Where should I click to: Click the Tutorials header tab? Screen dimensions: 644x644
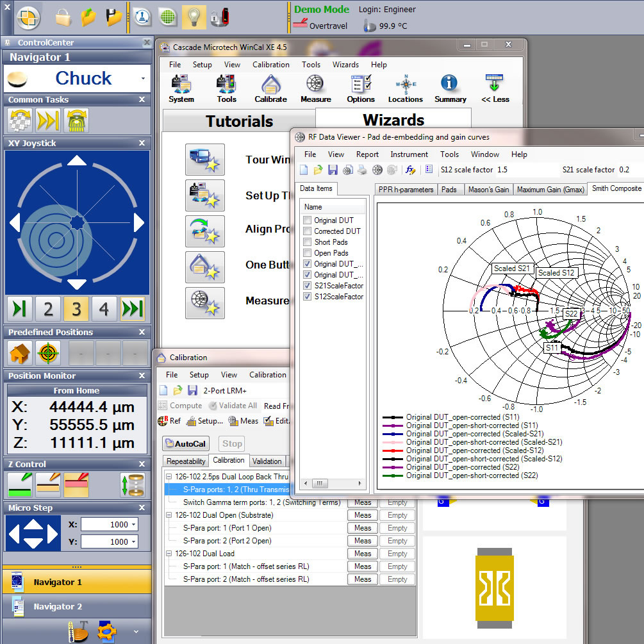(239, 121)
